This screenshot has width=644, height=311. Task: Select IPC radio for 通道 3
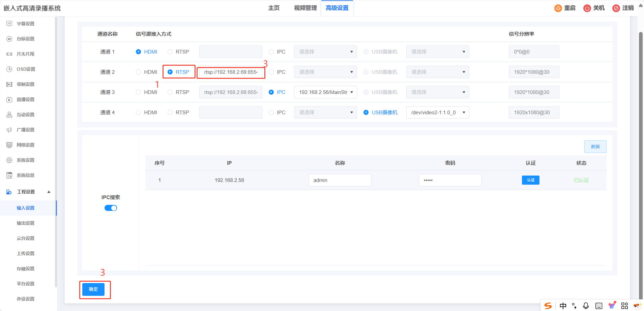(271, 92)
